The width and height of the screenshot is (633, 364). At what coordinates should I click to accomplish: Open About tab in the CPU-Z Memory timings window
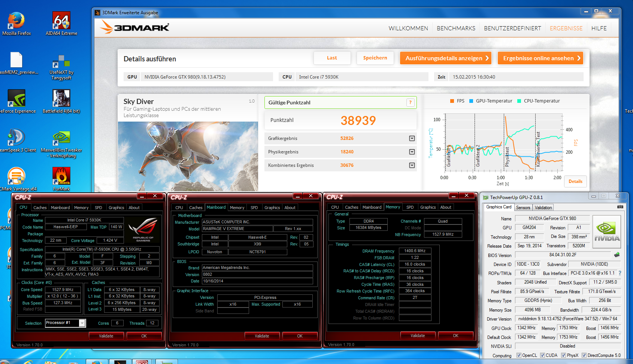(x=446, y=207)
